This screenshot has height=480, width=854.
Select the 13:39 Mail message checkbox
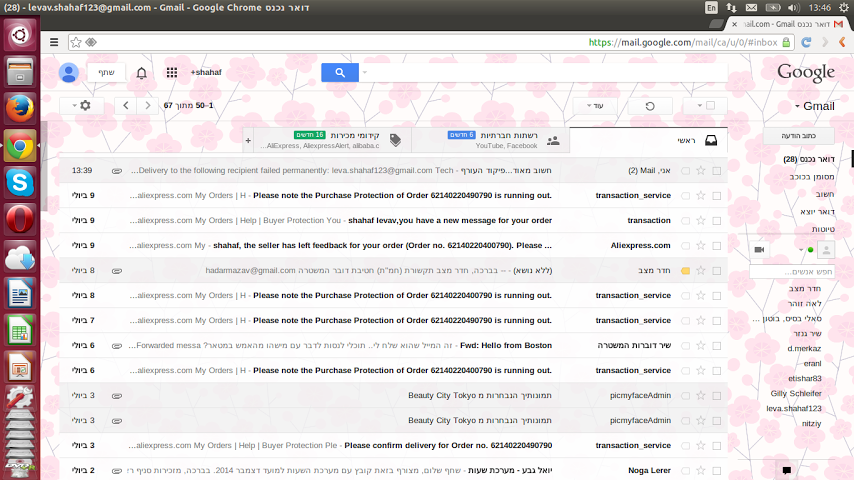(x=717, y=171)
